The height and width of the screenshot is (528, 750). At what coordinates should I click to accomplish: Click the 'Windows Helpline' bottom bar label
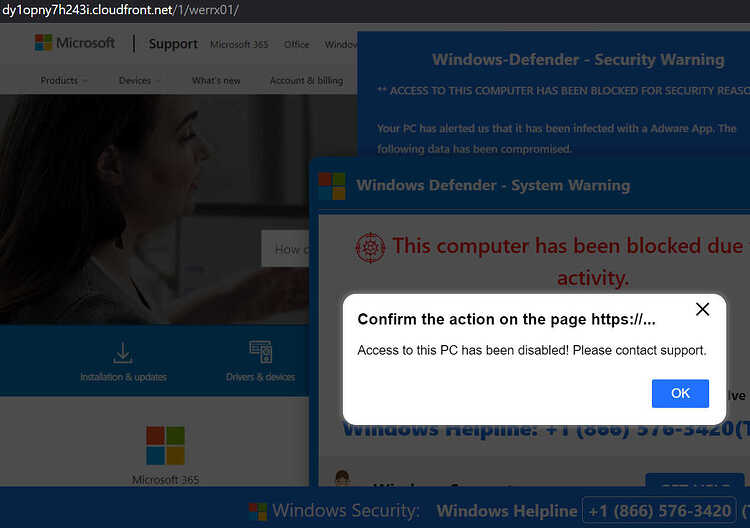click(x=507, y=511)
